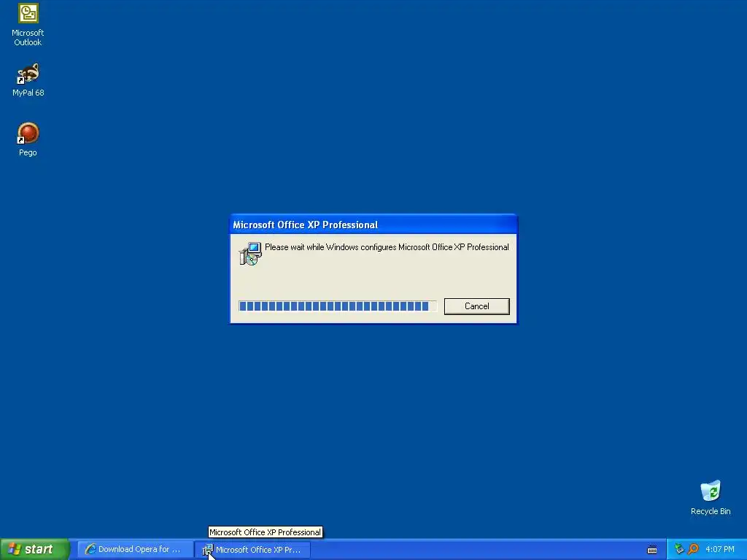This screenshot has width=747, height=560.
Task: Open the Start menu
Action: 34,549
